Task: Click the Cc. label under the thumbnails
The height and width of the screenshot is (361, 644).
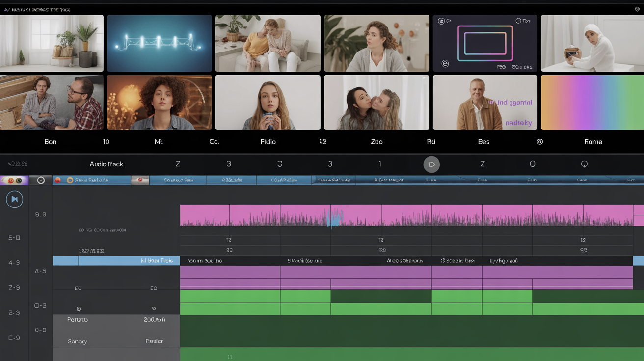Action: 214,142
